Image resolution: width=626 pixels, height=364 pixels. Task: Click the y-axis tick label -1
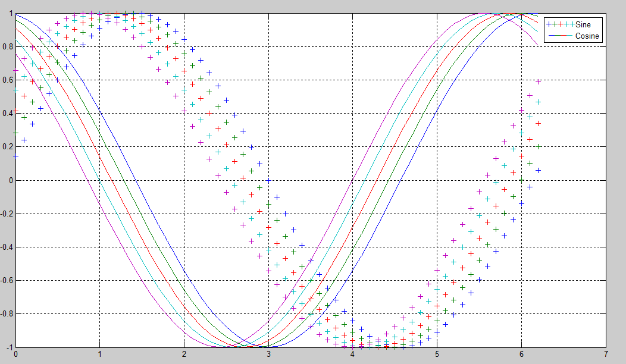(x=8, y=347)
